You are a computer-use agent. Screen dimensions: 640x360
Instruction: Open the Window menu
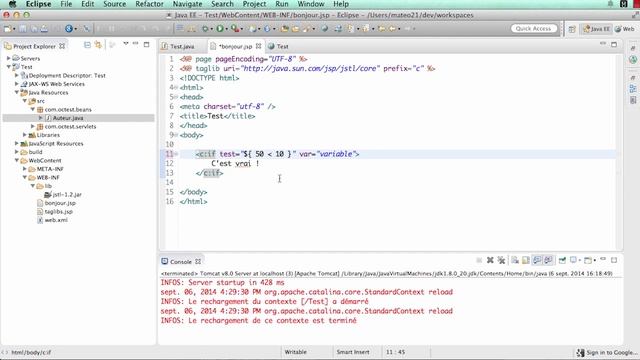click(311, 4)
